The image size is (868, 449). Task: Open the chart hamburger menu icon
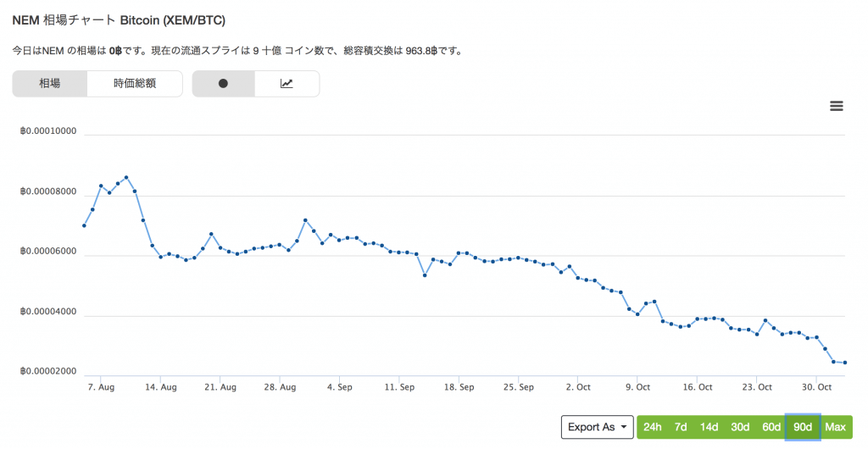click(x=836, y=106)
